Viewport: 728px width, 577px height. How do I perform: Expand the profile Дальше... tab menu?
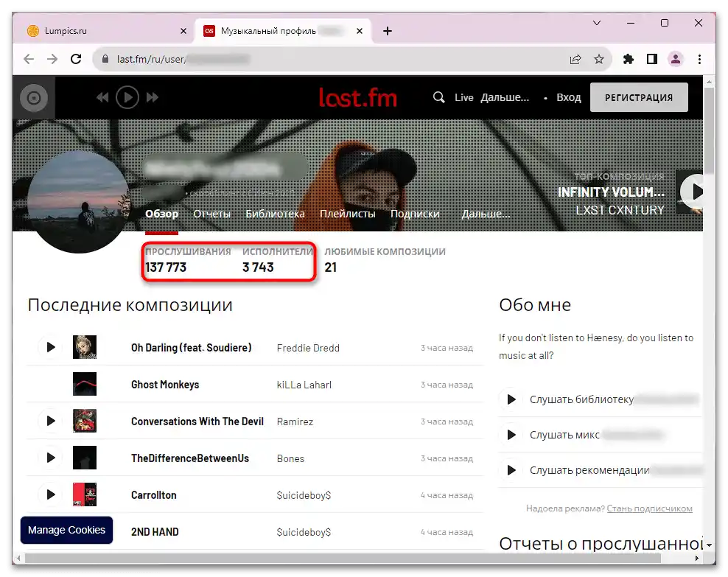pyautogui.click(x=486, y=214)
